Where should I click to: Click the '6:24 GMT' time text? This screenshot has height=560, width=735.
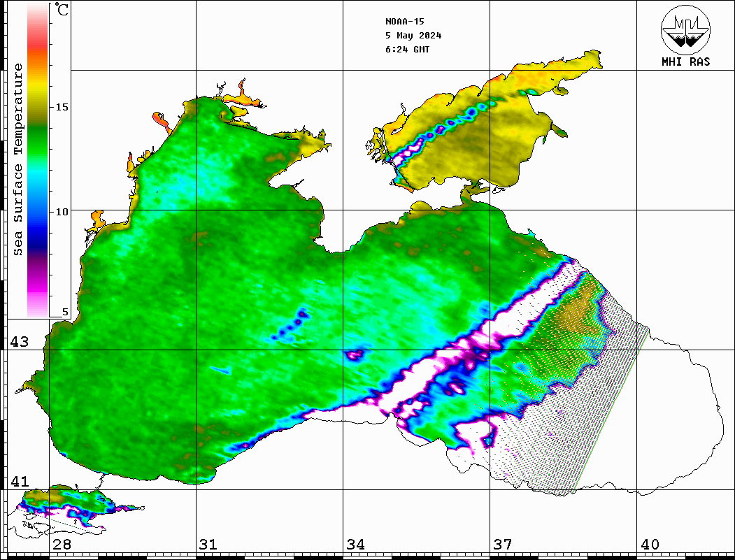(407, 49)
